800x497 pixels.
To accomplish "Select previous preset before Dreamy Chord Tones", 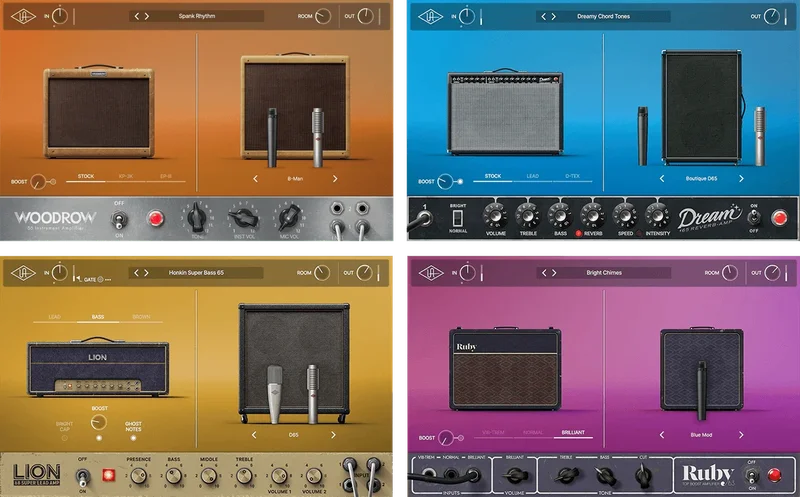I will pyautogui.click(x=544, y=16).
